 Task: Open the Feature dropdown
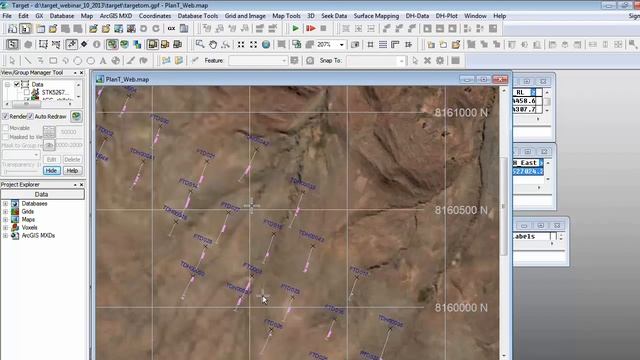click(284, 60)
